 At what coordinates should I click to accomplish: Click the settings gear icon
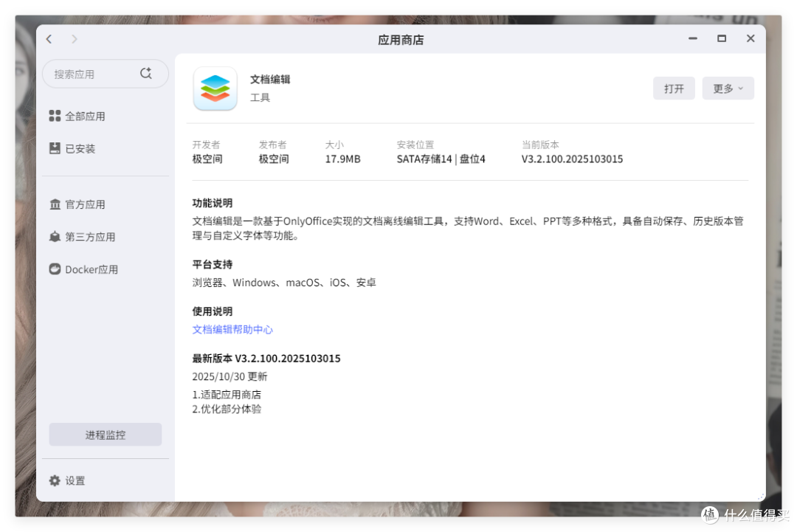pos(55,480)
